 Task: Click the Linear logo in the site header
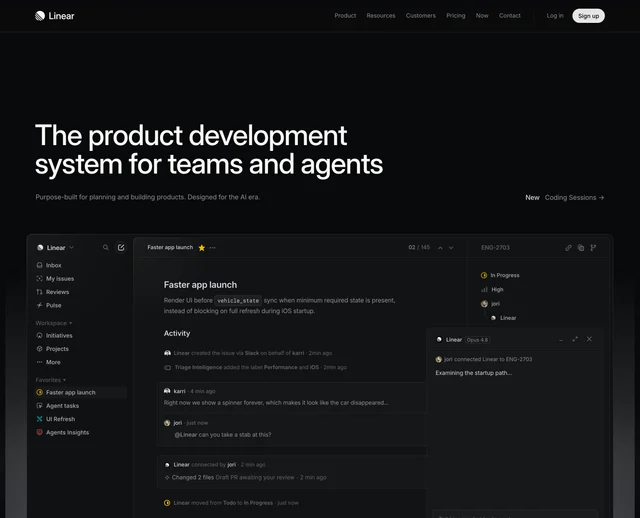(55, 16)
